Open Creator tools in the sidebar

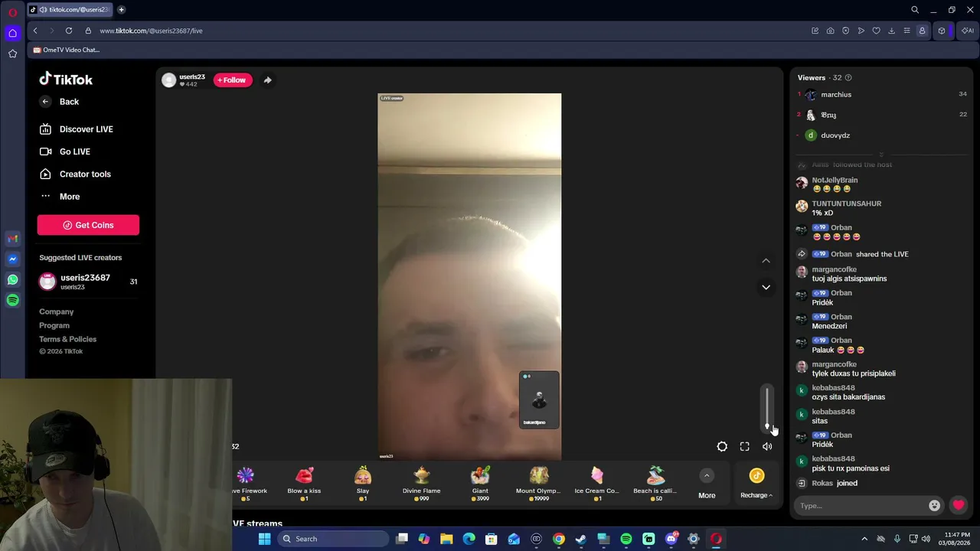pyautogui.click(x=76, y=174)
